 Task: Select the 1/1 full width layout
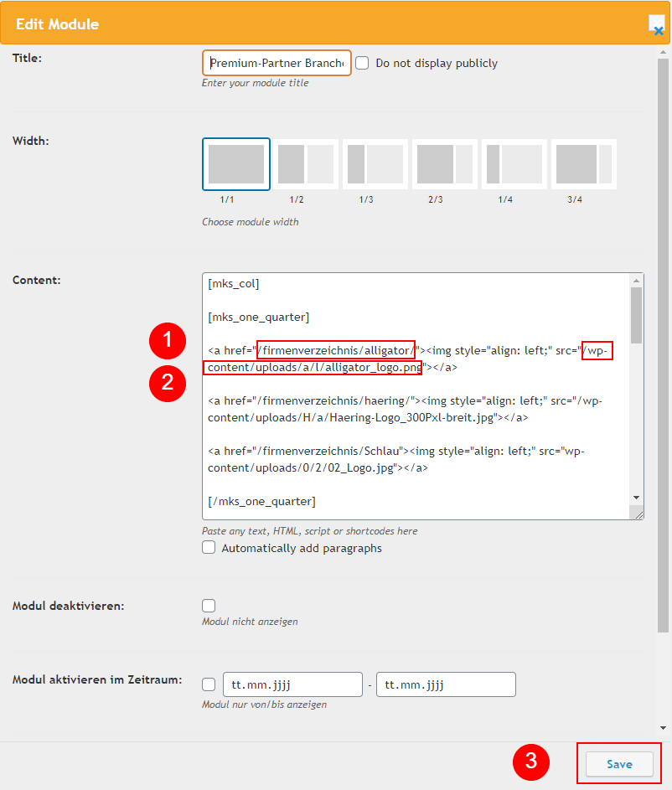coord(235,164)
